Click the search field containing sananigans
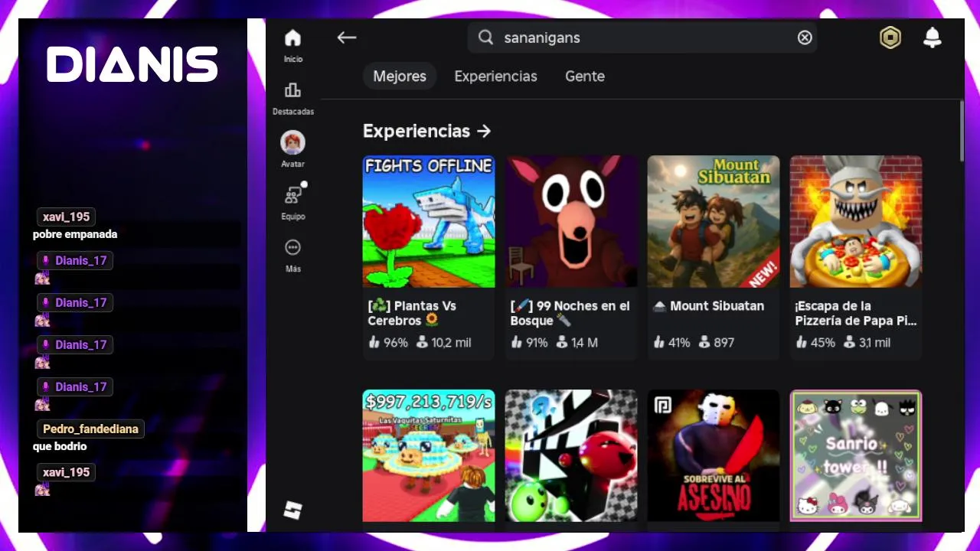 [x=642, y=37]
